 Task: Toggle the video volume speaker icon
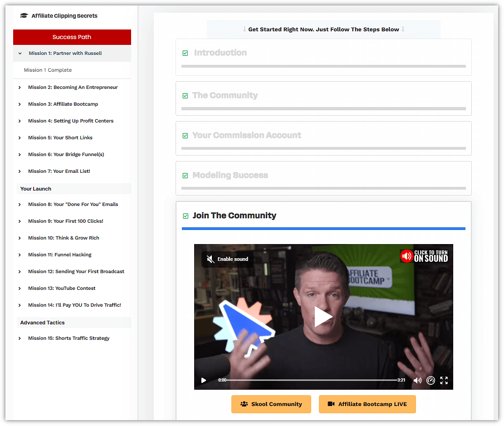coord(417,380)
